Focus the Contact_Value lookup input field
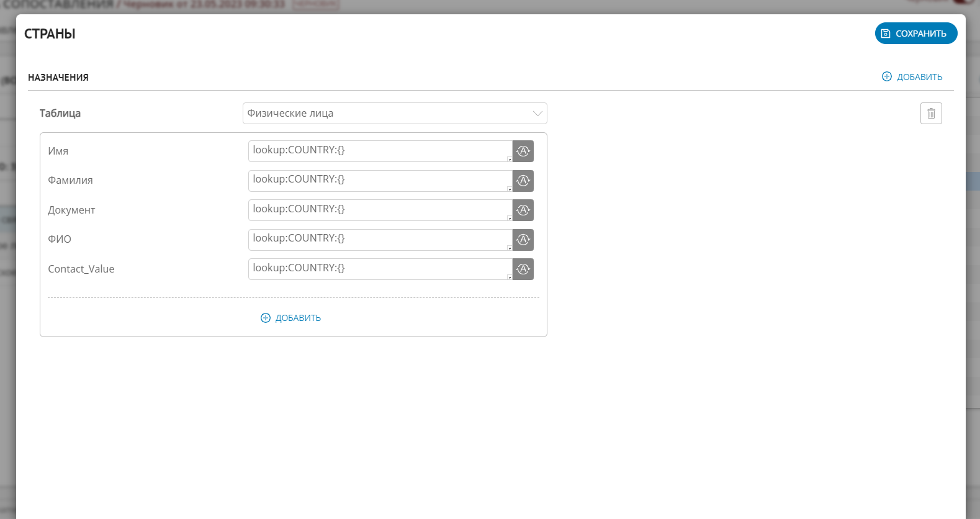This screenshot has height=519, width=980. click(x=380, y=269)
